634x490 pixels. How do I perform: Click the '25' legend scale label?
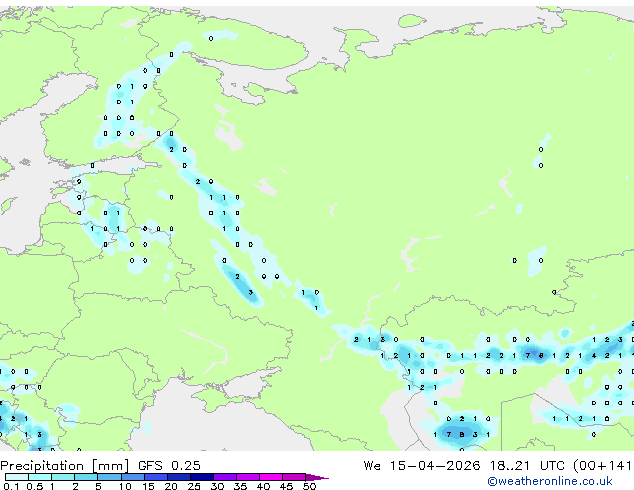[194, 486]
